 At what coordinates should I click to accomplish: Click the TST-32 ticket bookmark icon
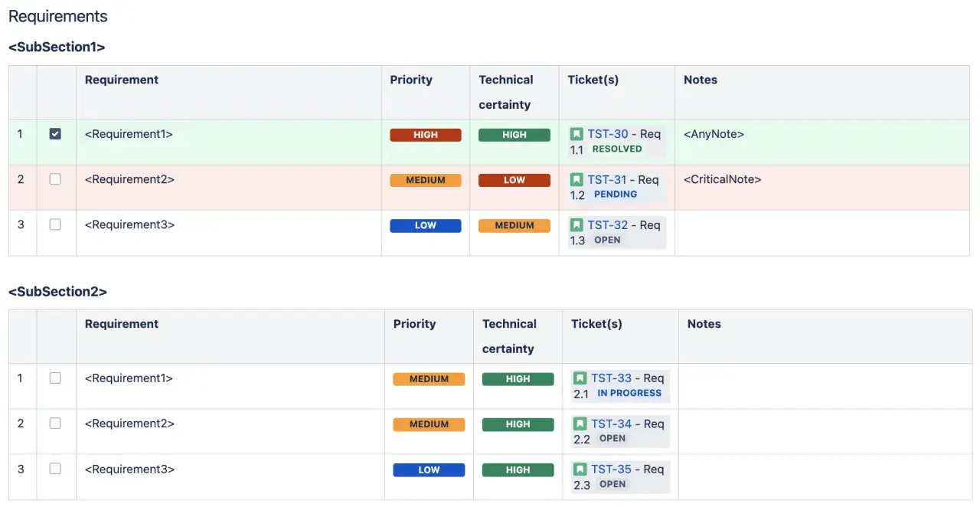[577, 225]
